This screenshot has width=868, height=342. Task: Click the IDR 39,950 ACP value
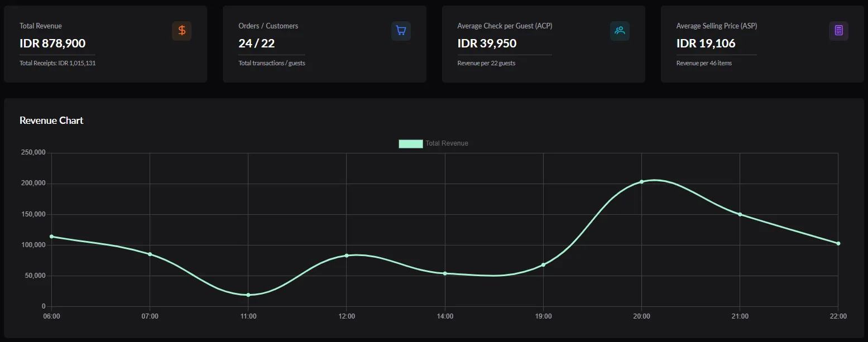(x=487, y=44)
